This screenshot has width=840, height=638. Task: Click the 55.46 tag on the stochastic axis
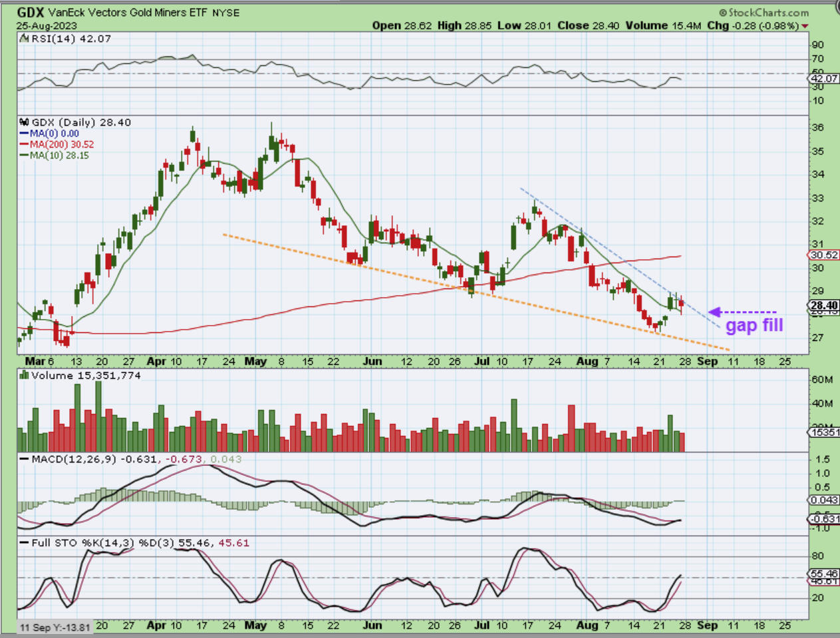(825, 574)
